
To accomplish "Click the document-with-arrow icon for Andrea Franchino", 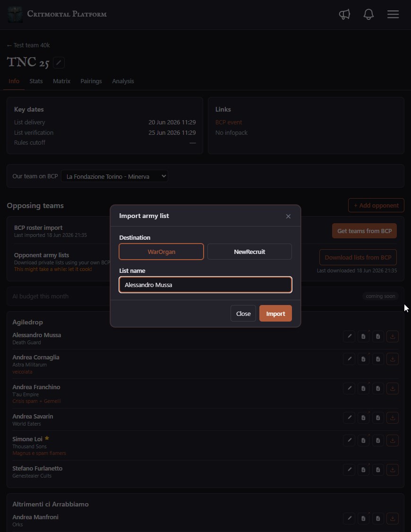I will [x=364, y=388].
